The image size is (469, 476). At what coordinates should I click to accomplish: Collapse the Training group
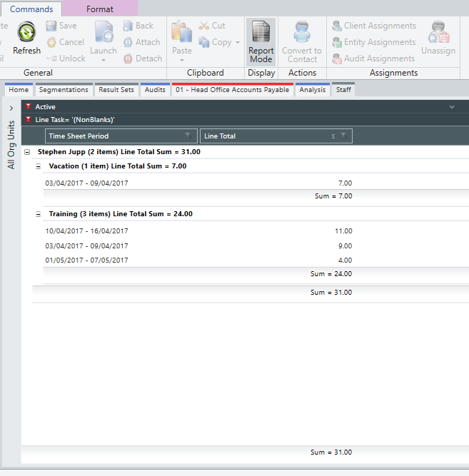coord(38,214)
